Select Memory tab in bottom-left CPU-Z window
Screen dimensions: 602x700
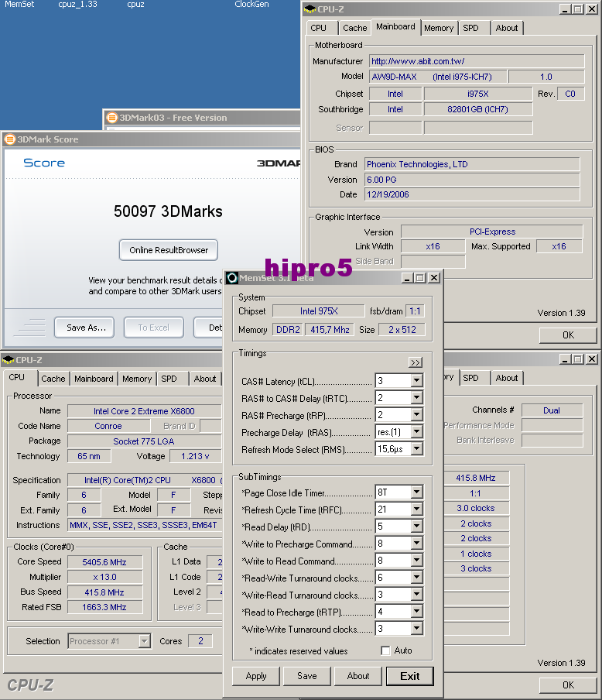(137, 379)
